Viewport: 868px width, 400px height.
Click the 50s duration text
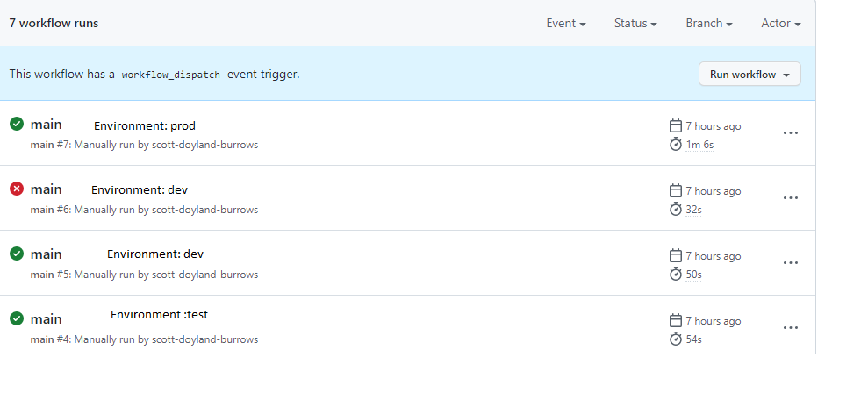pos(693,275)
